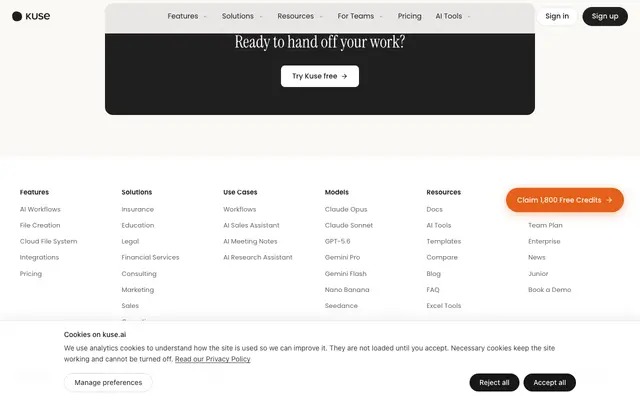Click 'Ready to hand off your work?' heading
The image size is (640, 400).
(x=320, y=42)
